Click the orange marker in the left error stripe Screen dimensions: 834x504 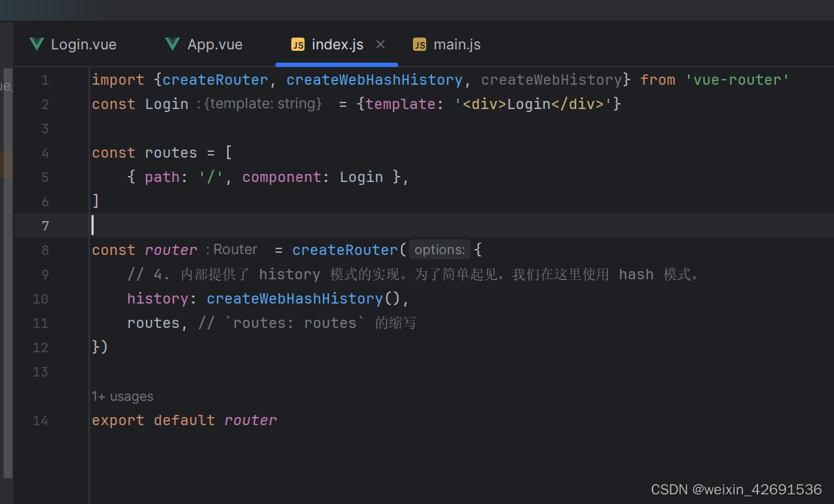5,164
